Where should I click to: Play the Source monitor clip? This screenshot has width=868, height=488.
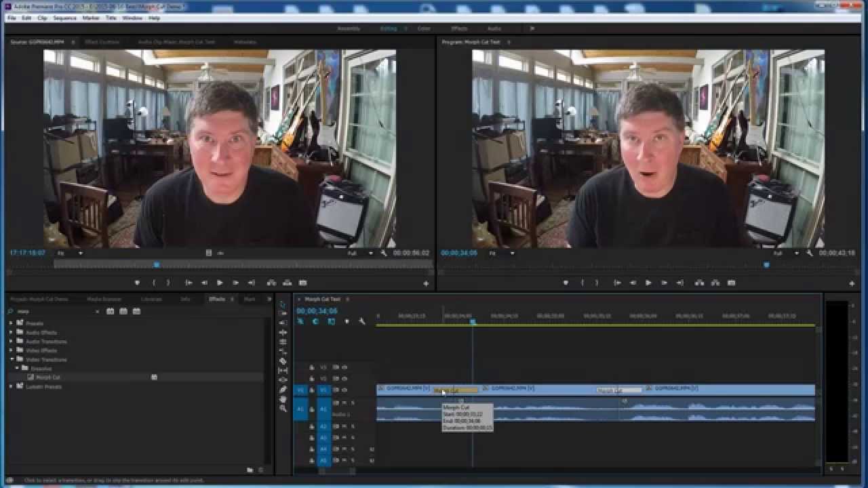point(220,283)
